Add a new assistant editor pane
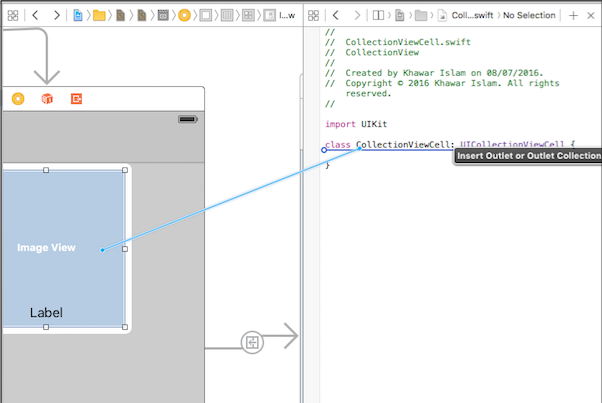 point(573,16)
